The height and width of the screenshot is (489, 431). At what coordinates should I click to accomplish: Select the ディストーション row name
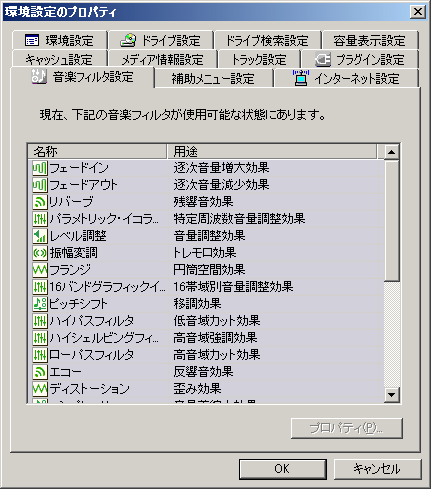pyautogui.click(x=89, y=389)
